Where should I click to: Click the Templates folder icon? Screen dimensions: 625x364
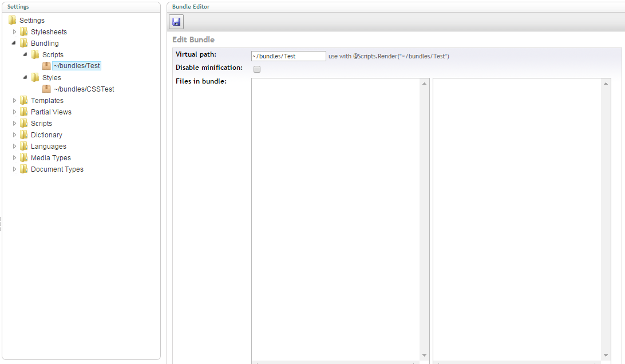point(24,100)
